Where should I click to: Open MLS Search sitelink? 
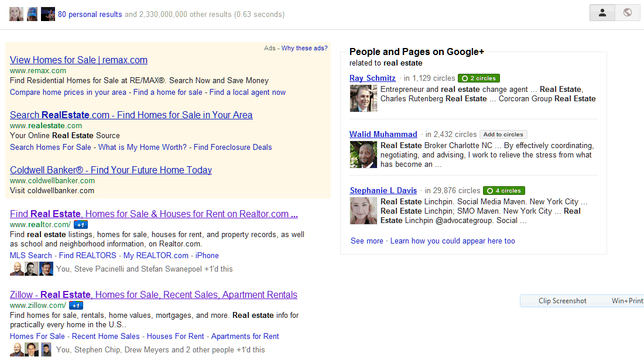point(31,255)
